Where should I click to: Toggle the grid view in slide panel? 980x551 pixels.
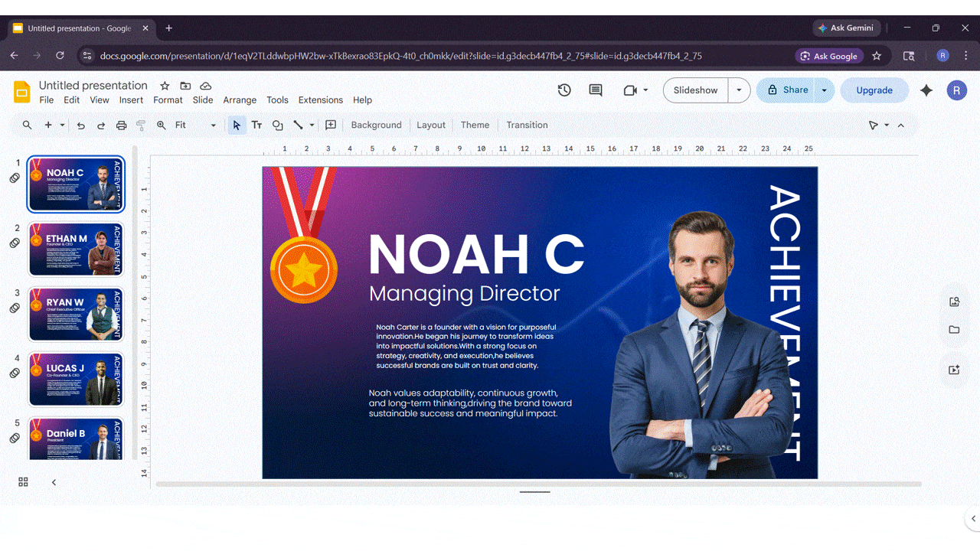pos(22,482)
